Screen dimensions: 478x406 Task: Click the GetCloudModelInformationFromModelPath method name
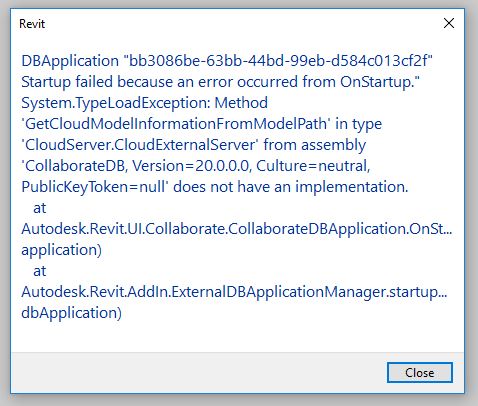point(176,124)
